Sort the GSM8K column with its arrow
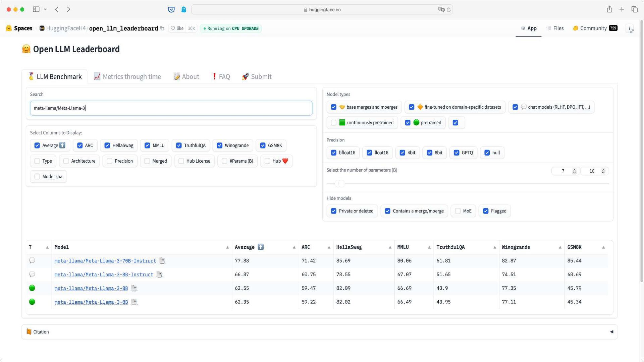644x362 pixels. point(603,247)
